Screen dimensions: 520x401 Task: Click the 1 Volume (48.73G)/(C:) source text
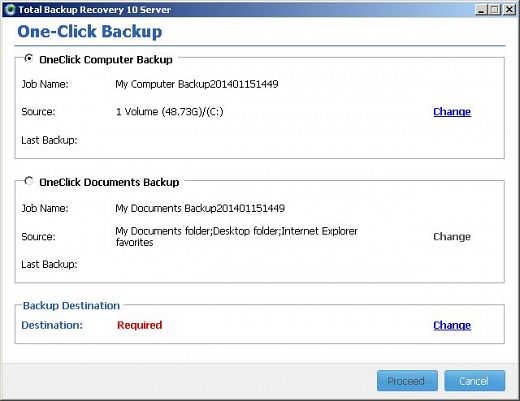click(x=170, y=111)
